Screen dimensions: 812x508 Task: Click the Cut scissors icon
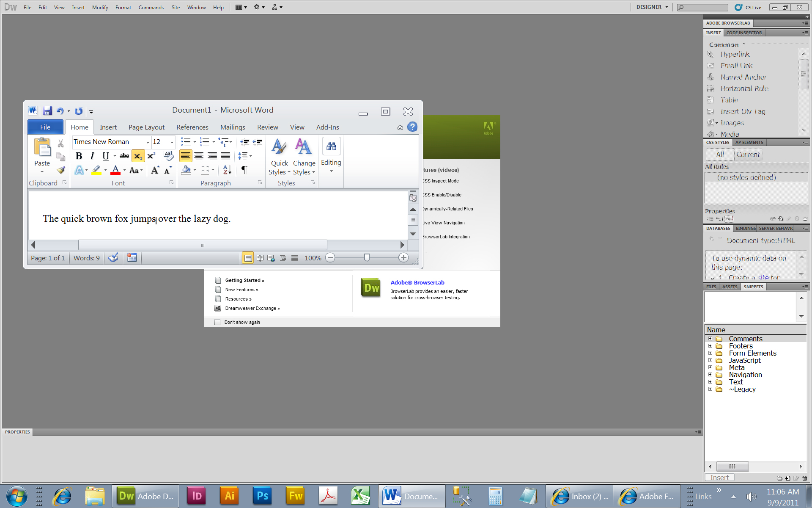click(61, 144)
